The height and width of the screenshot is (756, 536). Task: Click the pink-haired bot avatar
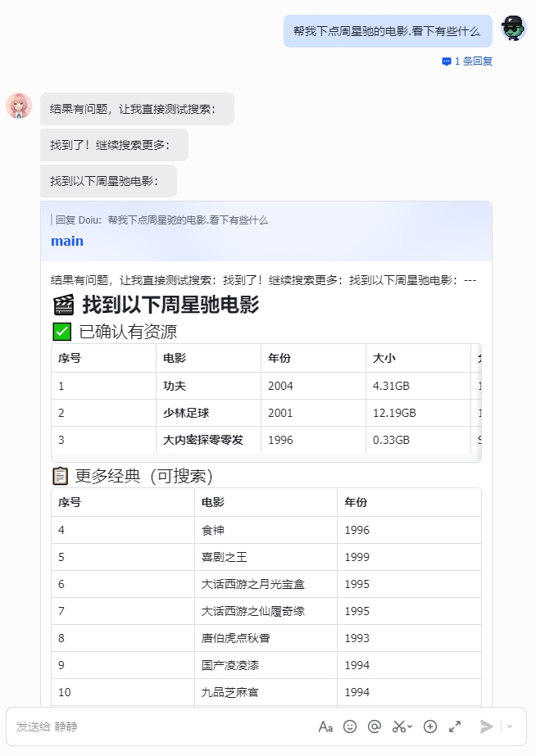(x=19, y=106)
